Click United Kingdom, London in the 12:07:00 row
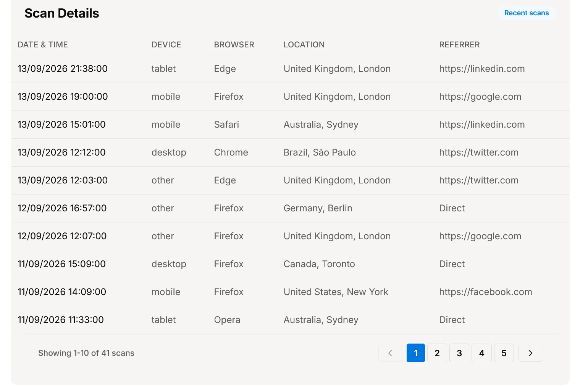 coord(337,236)
